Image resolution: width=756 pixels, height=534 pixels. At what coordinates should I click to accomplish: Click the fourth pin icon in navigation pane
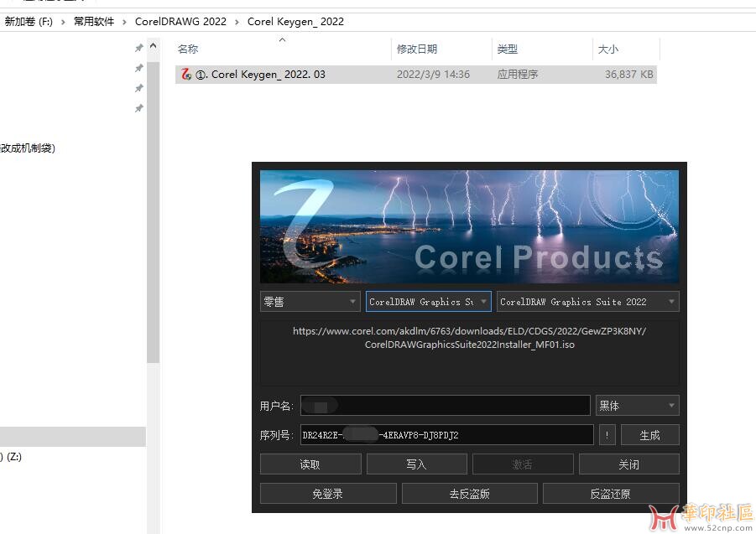coord(138,108)
